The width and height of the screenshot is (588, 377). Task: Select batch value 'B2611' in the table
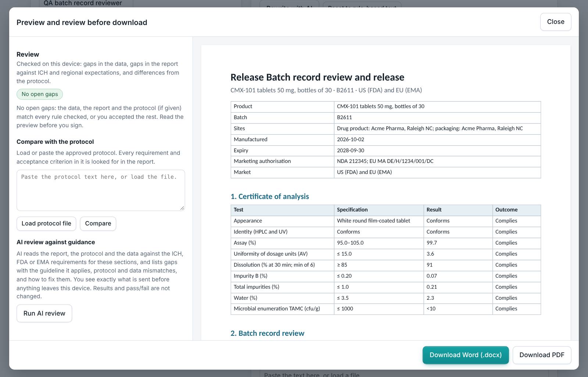(344, 117)
